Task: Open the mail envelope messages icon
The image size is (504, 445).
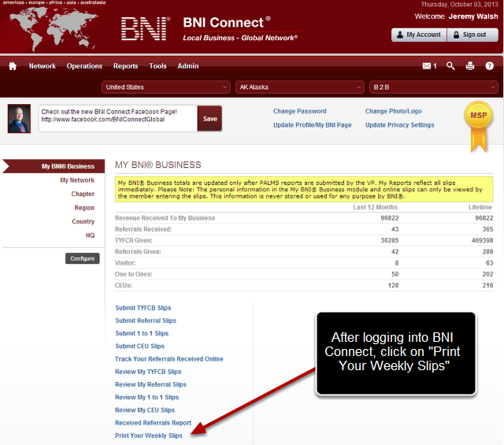Action: (427, 66)
